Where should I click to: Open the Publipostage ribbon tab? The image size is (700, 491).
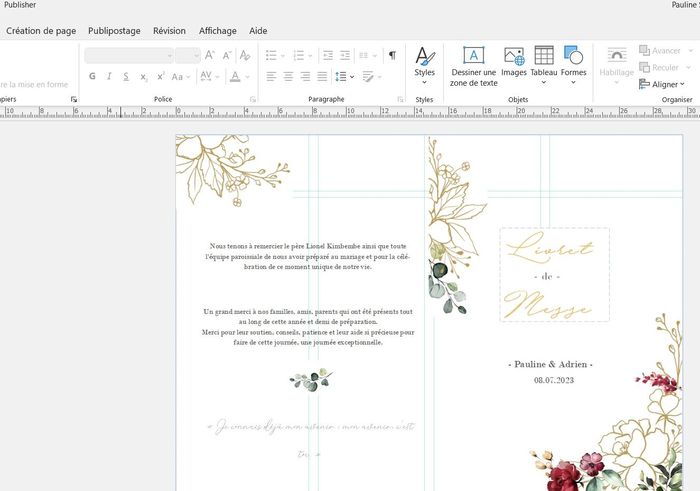[114, 31]
